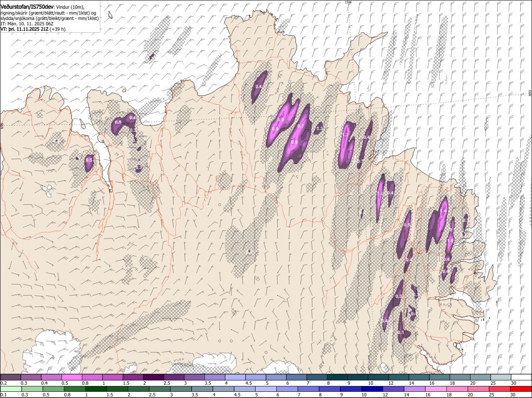Click the 'IT: Mán. 10. 11. 2025 06Z' line
Viewport: 532px width, 398px height.
(27, 24)
